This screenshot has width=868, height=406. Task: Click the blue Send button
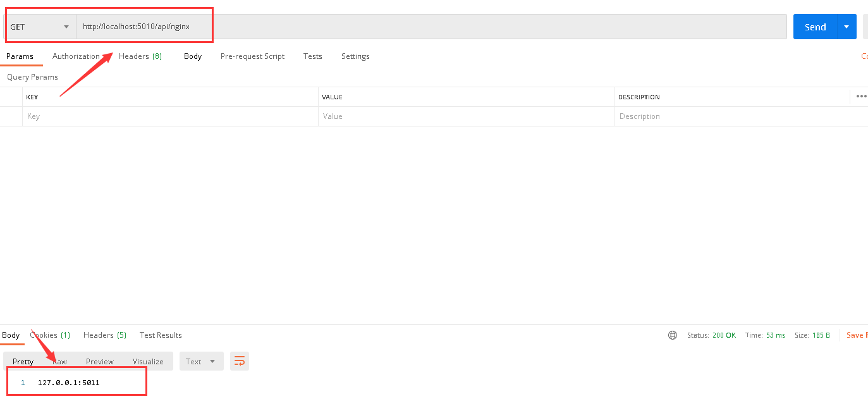(x=815, y=27)
